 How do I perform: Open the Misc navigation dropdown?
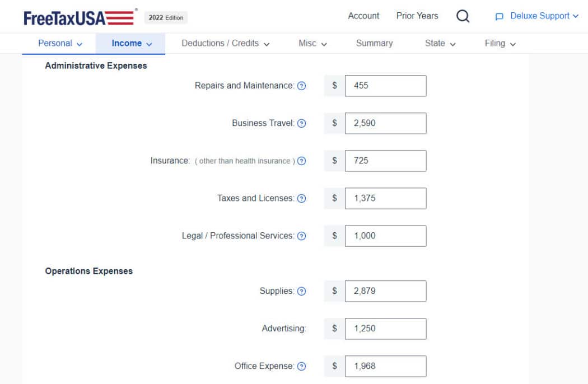pos(312,44)
